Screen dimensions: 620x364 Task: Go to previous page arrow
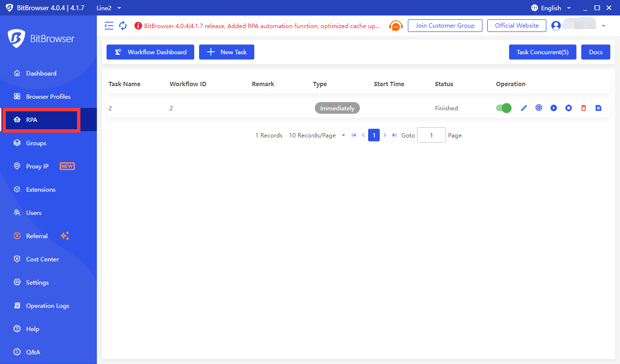coord(363,136)
